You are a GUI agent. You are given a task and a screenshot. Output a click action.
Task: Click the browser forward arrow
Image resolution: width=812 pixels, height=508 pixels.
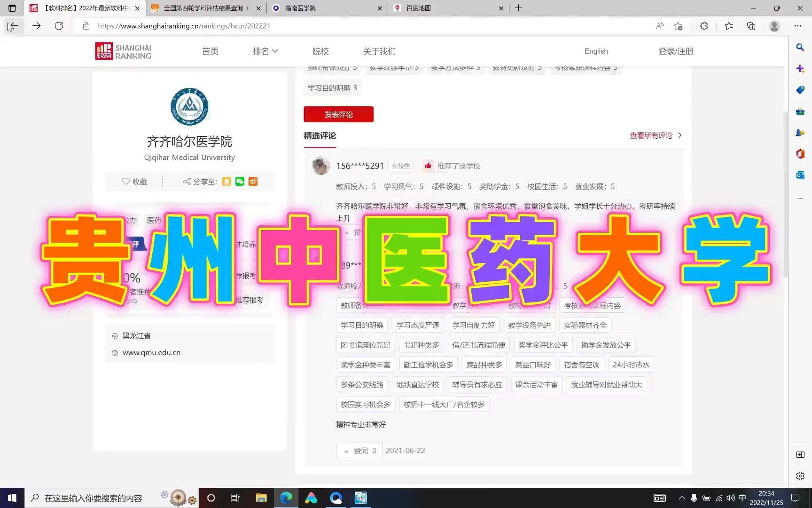[36, 26]
